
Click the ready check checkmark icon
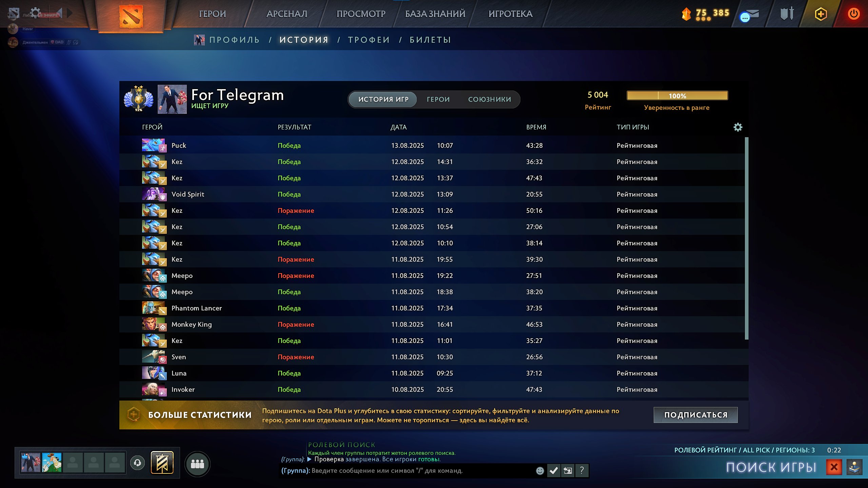pyautogui.click(x=553, y=470)
